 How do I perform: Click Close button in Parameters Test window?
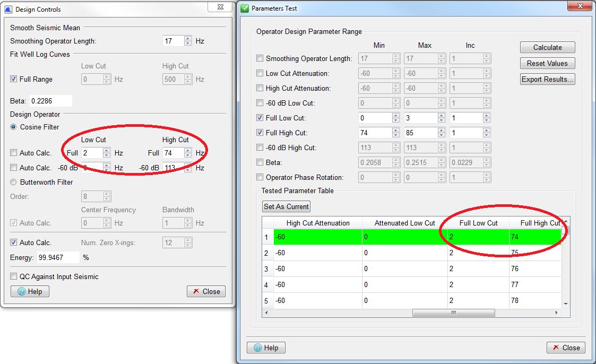tap(566, 348)
